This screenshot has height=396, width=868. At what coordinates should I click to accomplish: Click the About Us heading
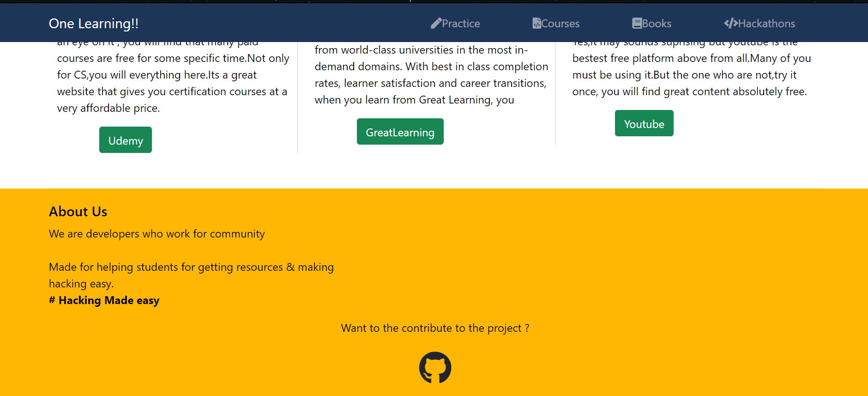point(78,212)
